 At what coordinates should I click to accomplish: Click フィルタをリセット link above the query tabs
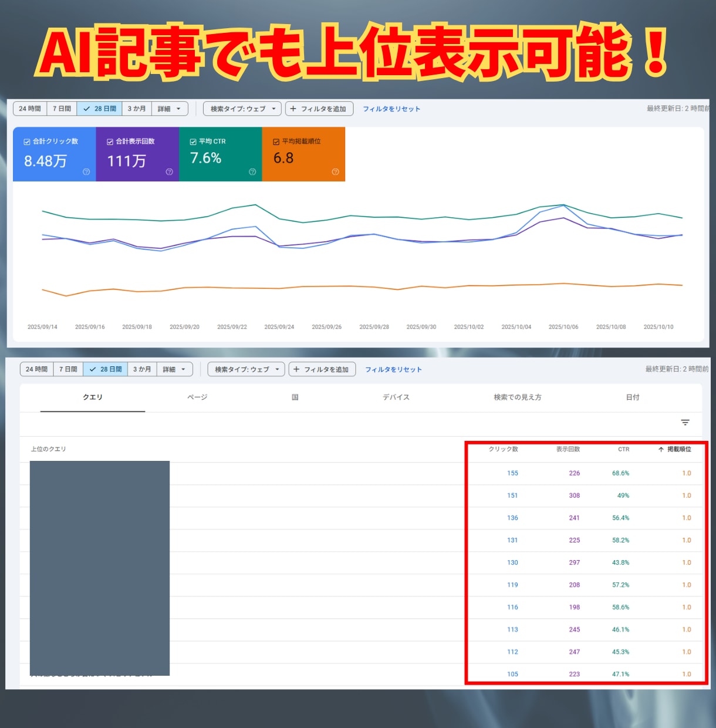pos(394,369)
